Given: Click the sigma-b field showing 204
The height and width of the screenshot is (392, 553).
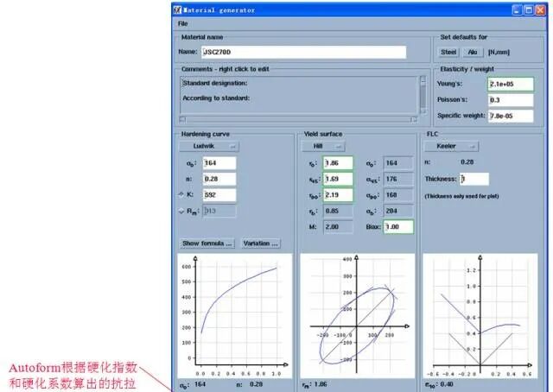Looking at the screenshot, I should 398,211.
